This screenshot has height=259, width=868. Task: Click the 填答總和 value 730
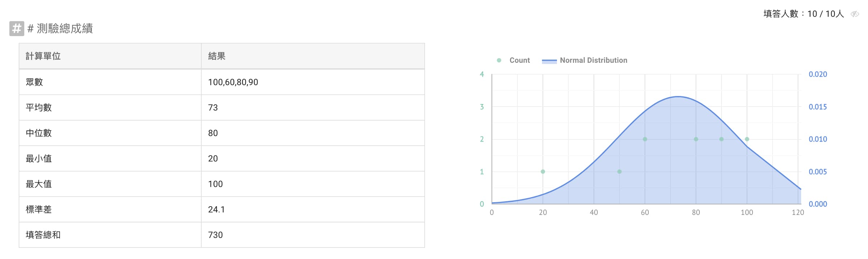pyautogui.click(x=215, y=235)
